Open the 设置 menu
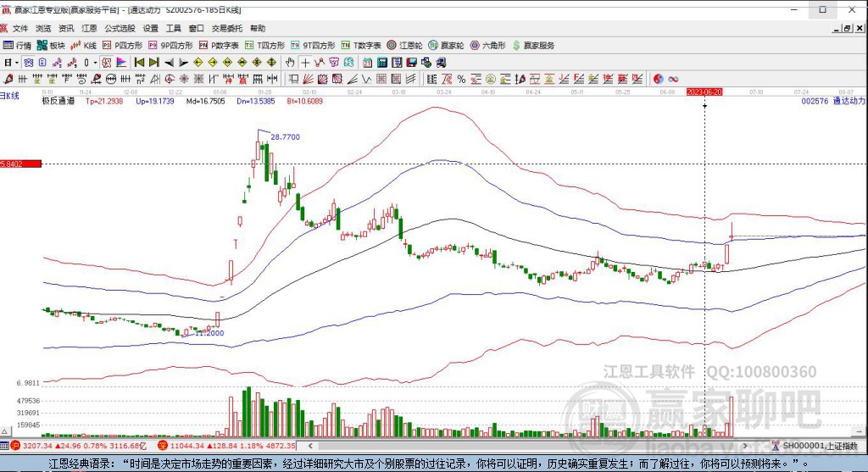 point(151,28)
